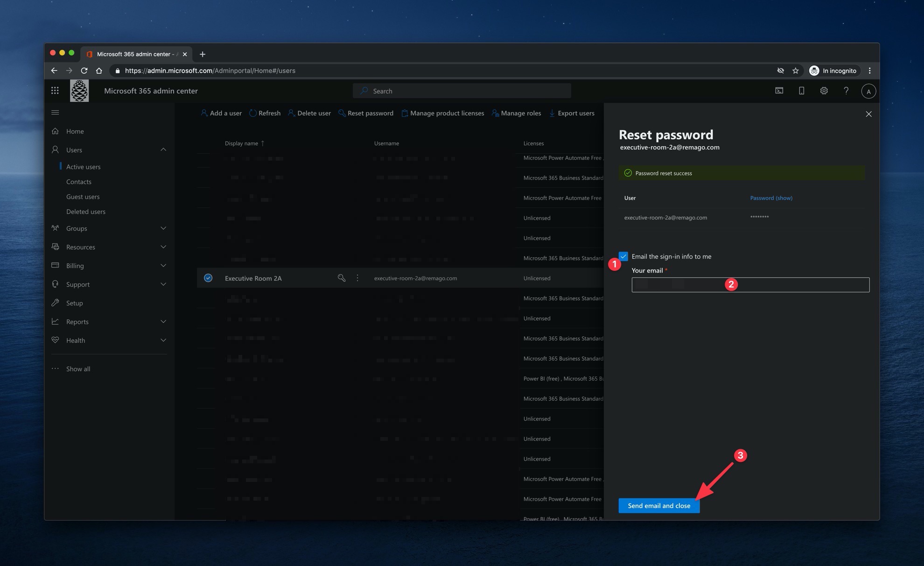Image resolution: width=924 pixels, height=566 pixels.
Task: Click Send email and close button
Action: click(x=659, y=505)
